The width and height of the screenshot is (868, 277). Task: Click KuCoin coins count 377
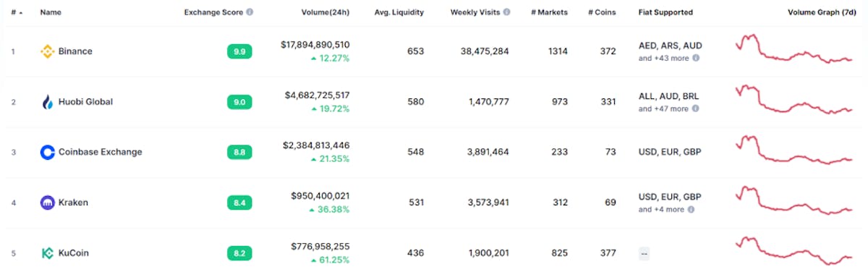point(608,253)
